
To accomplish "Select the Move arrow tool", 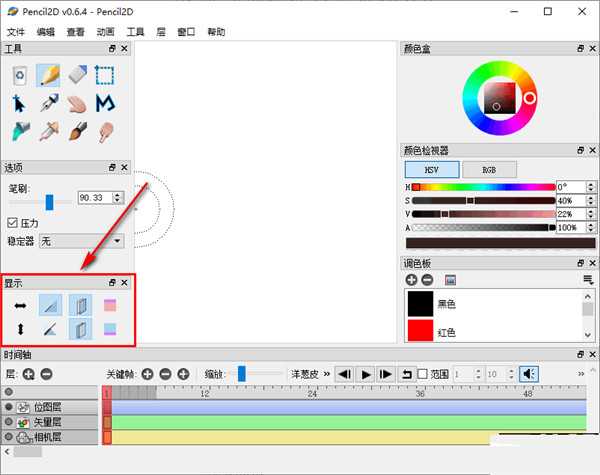I will (19, 104).
